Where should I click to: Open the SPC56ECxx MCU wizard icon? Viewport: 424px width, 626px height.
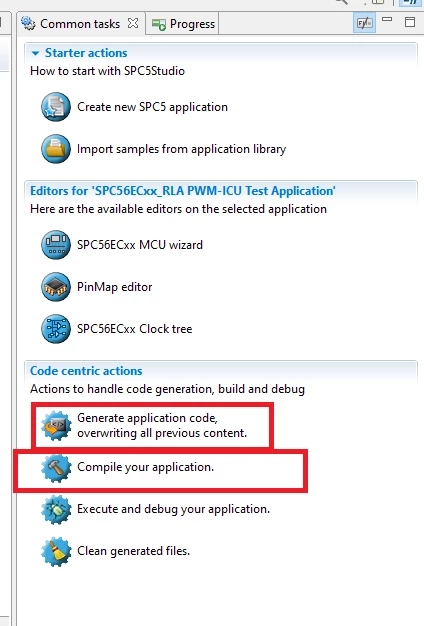click(56, 245)
